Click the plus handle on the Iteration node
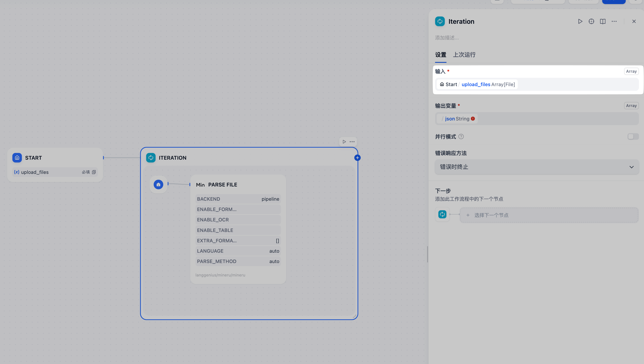Viewport: 644px width, 364px height. click(x=358, y=158)
